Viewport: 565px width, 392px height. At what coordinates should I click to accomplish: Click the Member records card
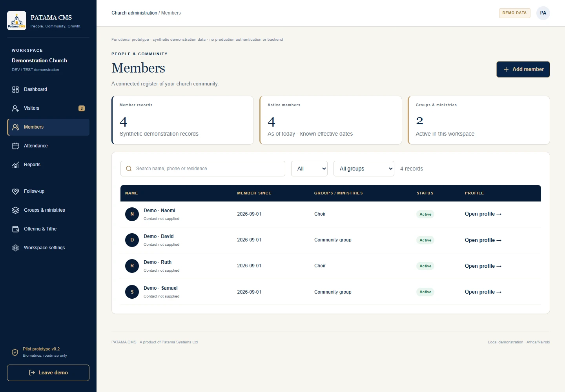[x=182, y=120]
